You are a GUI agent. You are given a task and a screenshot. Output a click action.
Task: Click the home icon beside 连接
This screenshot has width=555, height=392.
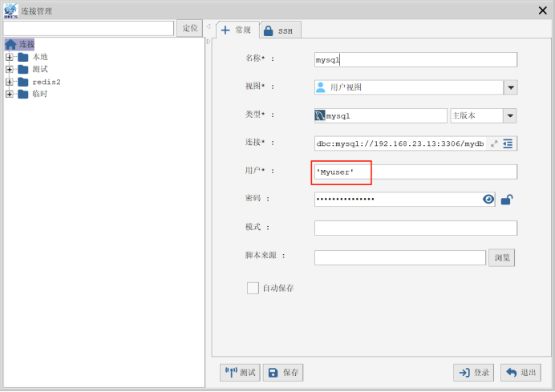click(10, 44)
